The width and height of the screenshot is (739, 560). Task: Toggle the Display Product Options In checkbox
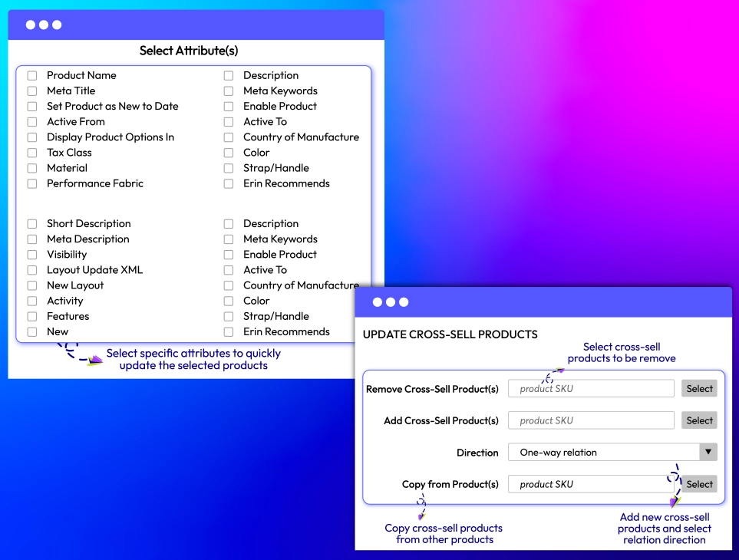click(32, 137)
